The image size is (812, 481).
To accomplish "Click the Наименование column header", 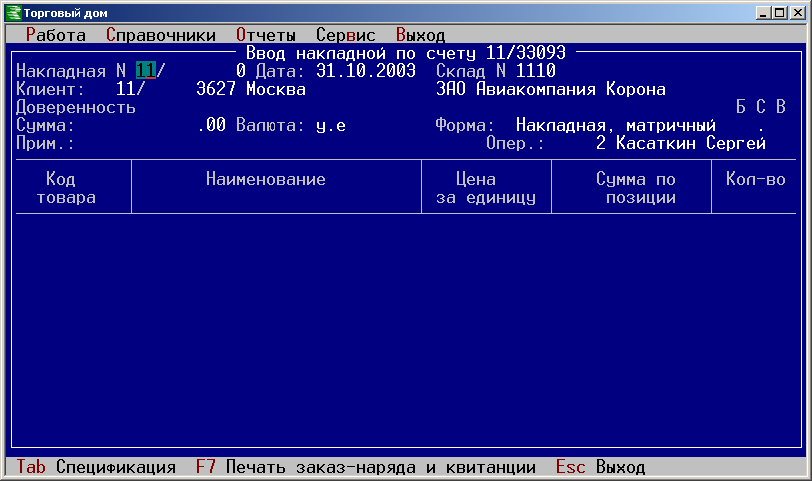I will click(266, 179).
